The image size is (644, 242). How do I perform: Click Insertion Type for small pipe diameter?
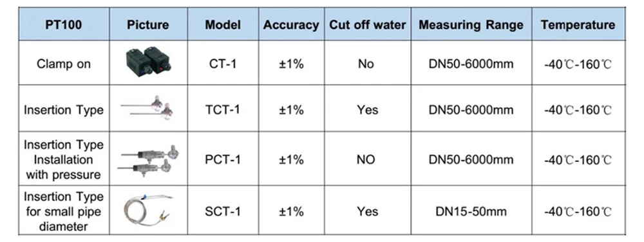point(64,211)
